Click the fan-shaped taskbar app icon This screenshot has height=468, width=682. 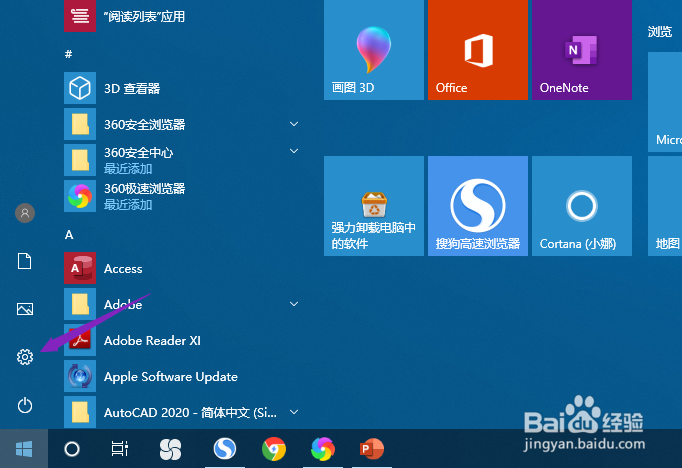pos(170,449)
